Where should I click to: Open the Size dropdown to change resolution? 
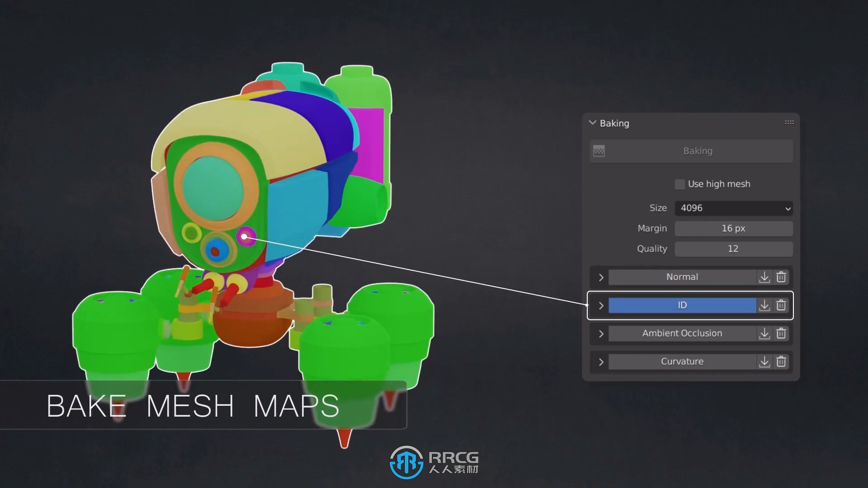point(734,207)
